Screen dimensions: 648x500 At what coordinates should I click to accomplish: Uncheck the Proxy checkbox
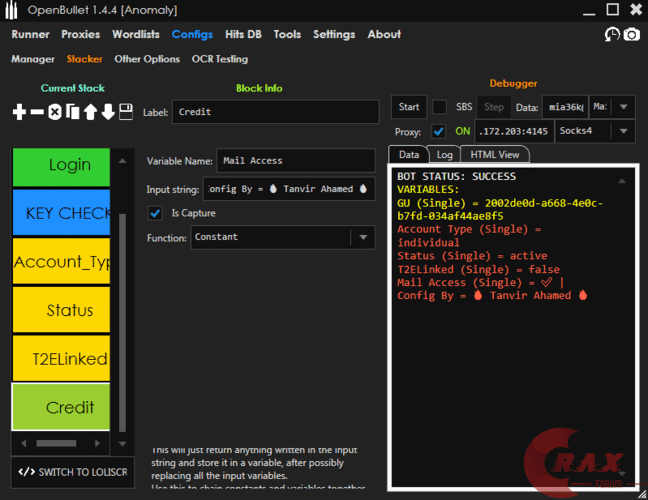439,131
